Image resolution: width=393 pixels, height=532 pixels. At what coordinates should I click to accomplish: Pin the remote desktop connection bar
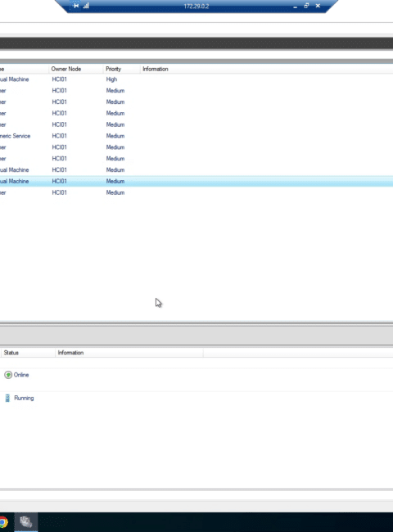coord(76,6)
